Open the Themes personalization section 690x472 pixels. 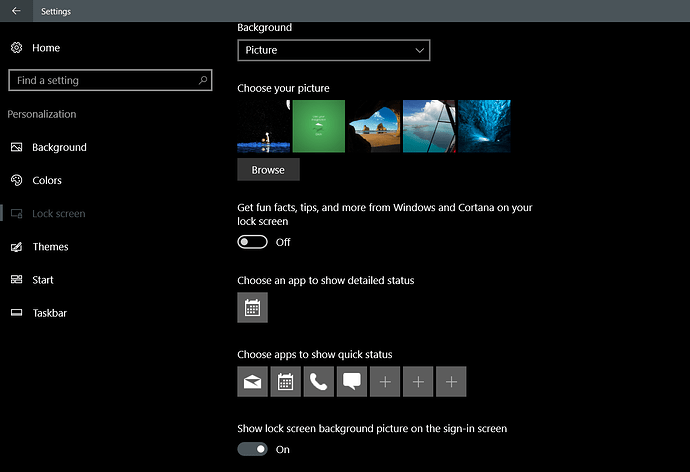[x=50, y=247]
